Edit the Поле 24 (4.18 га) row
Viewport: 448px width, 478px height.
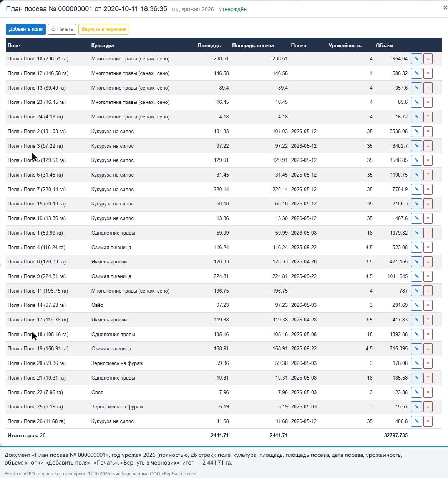[x=416, y=117]
